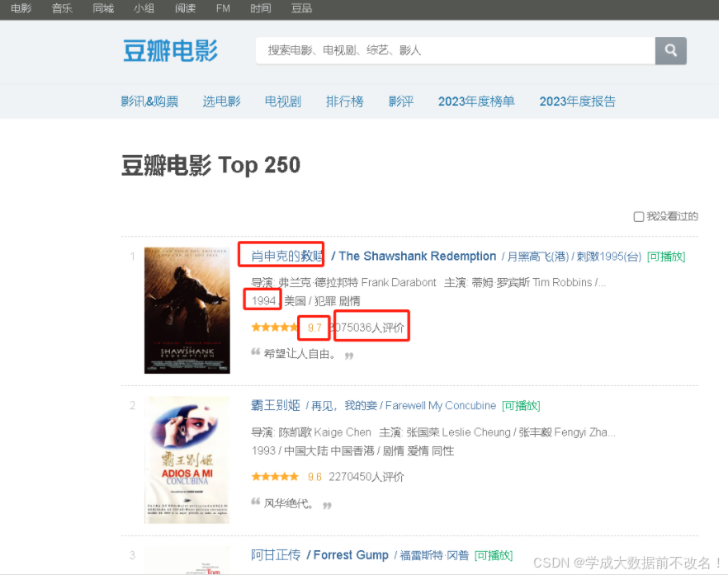Open 音乐 in the top bar
The height and width of the screenshot is (575, 728).
[x=62, y=8]
